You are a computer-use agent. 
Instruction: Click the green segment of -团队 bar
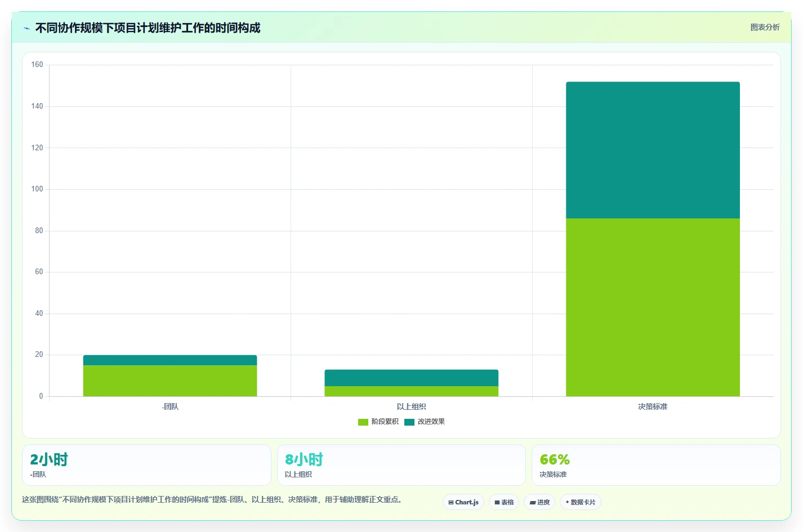point(170,381)
